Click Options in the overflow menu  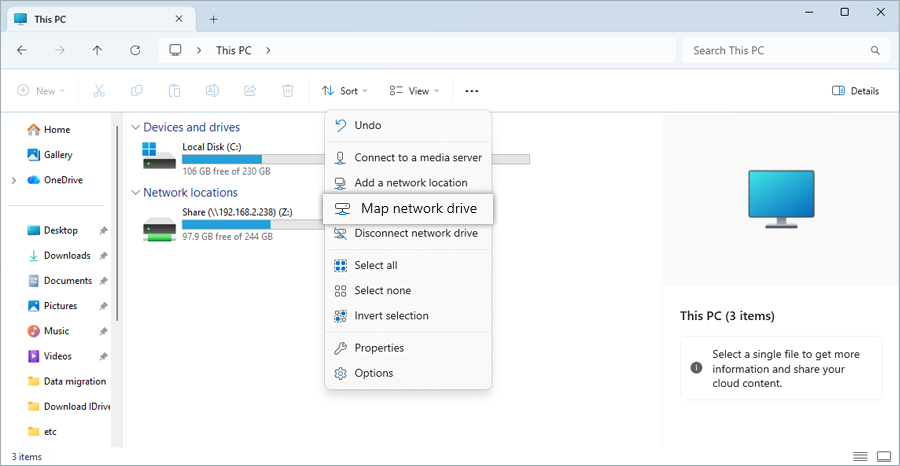(373, 373)
